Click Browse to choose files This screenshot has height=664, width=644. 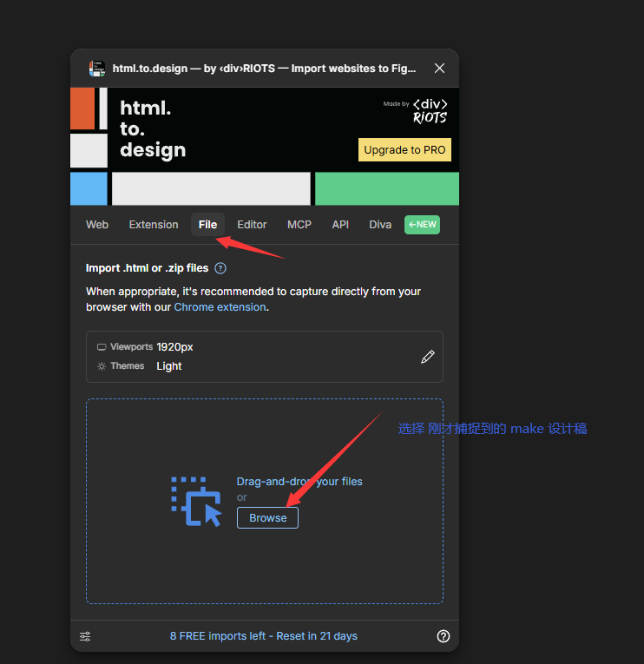[x=267, y=518]
